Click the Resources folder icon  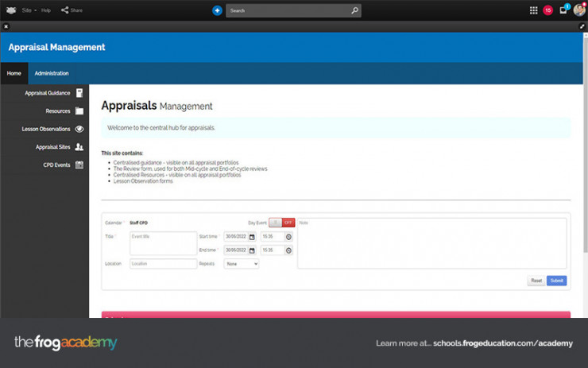tap(79, 111)
